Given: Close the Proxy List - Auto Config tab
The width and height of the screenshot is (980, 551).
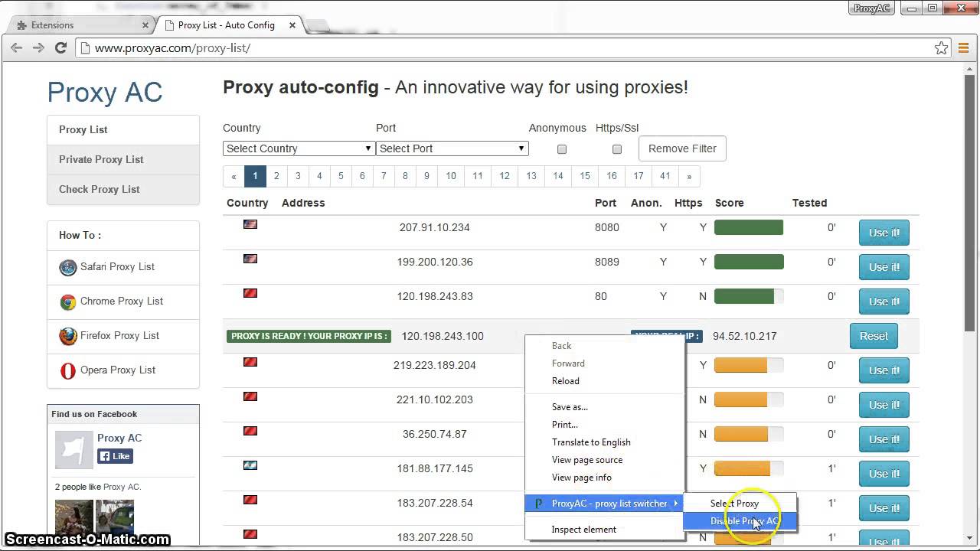Looking at the screenshot, I should click(x=292, y=25).
